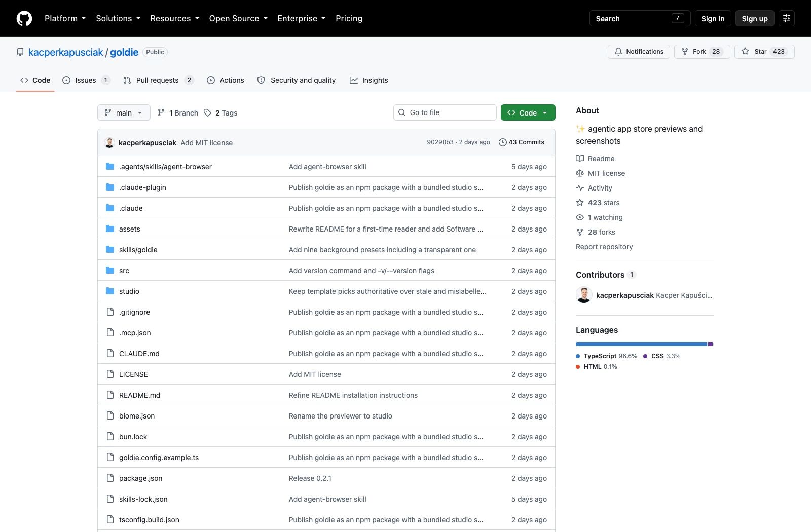Open the Actions tab
Screen dimensions: 811x532
(x=226, y=80)
